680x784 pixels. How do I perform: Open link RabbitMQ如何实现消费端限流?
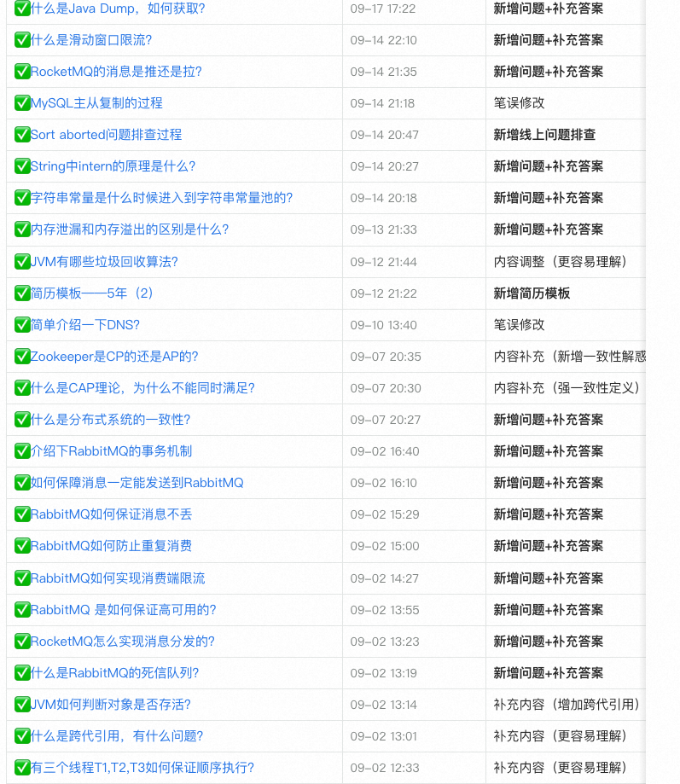pyautogui.click(x=118, y=578)
